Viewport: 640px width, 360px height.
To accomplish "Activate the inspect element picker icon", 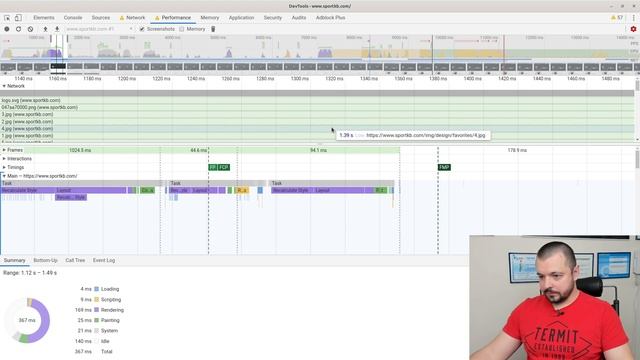I will point(7,18).
